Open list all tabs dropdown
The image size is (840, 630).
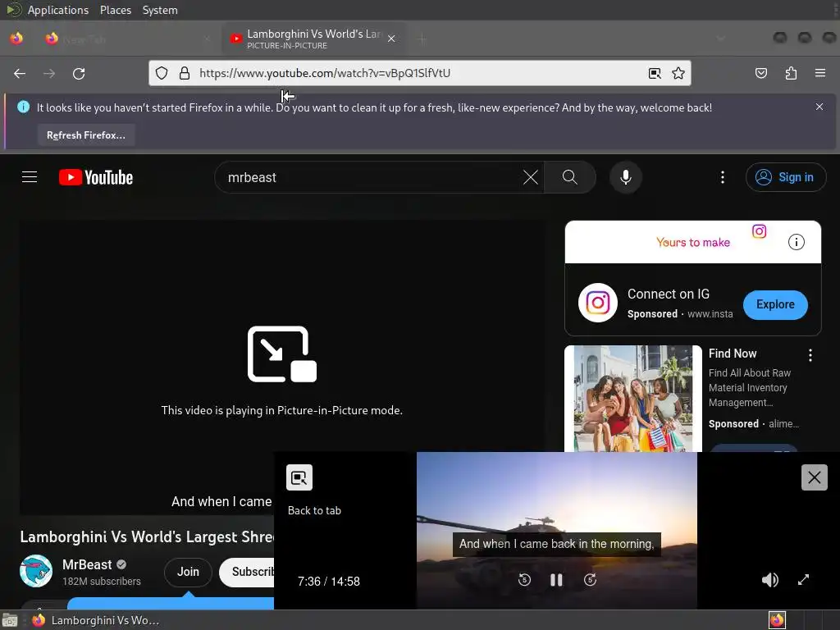click(x=721, y=39)
